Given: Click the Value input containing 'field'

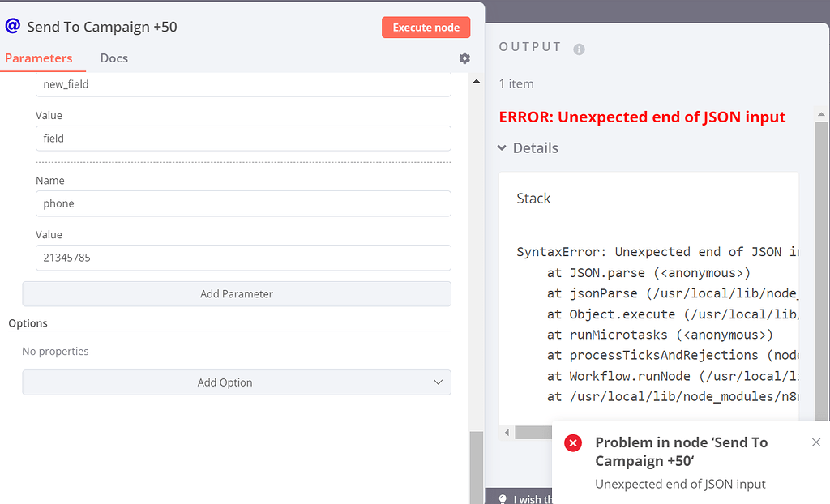Looking at the screenshot, I should (243, 139).
